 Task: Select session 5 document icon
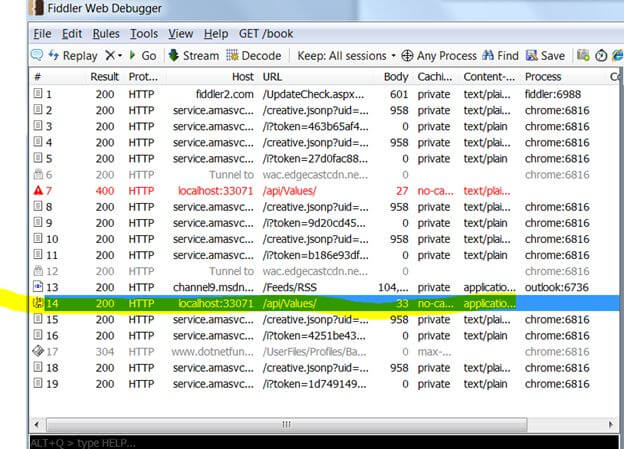38,158
